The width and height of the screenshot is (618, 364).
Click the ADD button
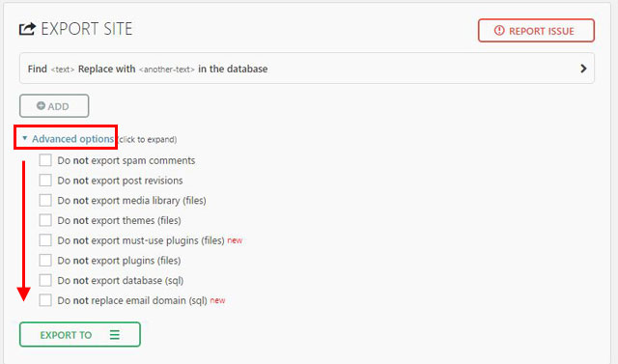tap(54, 105)
